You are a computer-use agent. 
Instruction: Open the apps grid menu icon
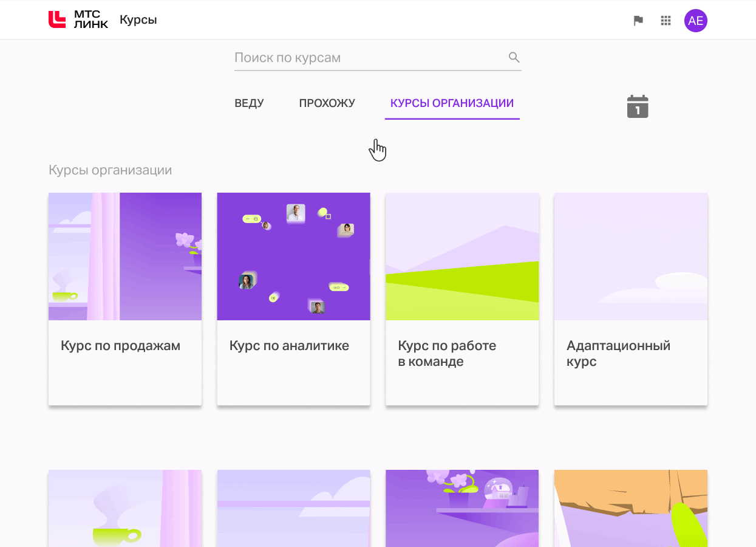[666, 20]
